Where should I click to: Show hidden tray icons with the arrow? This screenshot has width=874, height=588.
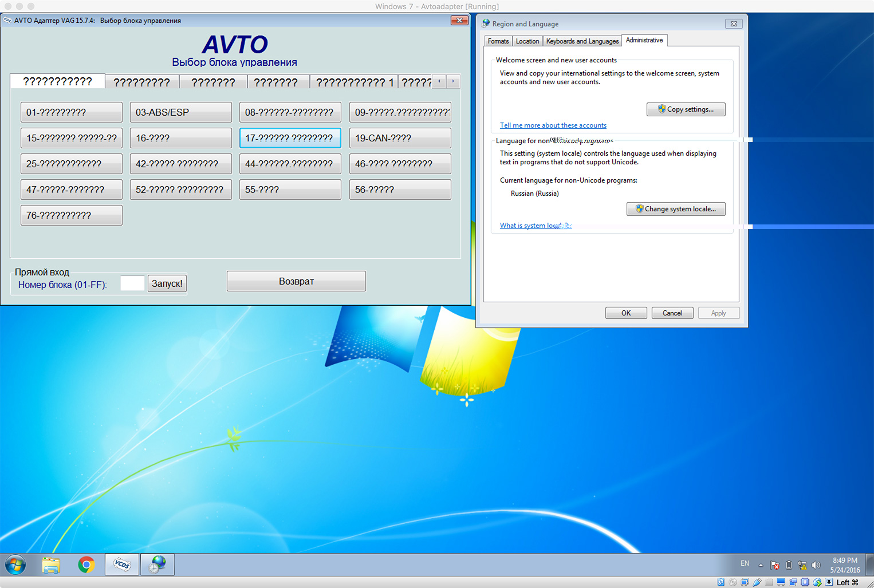pos(761,565)
